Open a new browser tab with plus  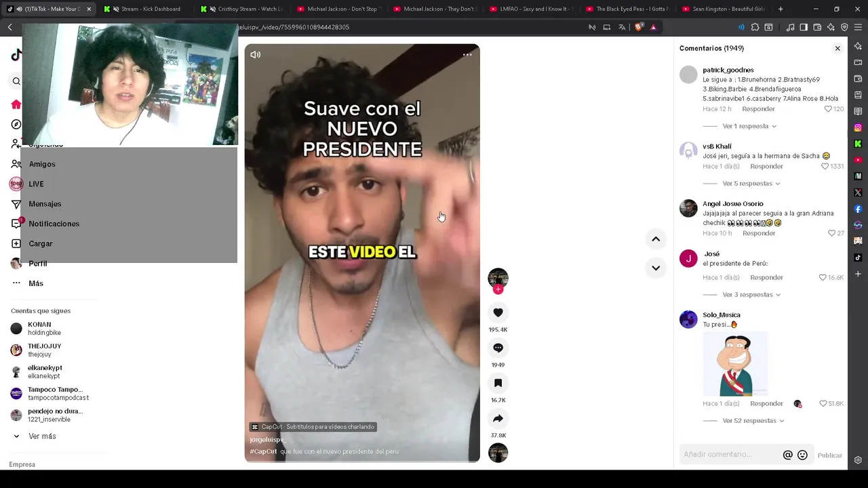[x=781, y=9]
